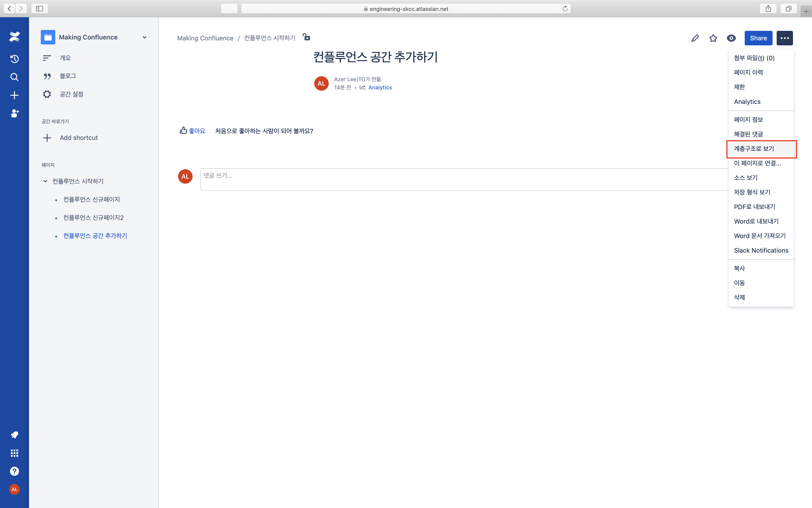Screen dimensions: 812x508
Task: Expand the Making Confluence space dropdown chevron
Action: pos(145,37)
